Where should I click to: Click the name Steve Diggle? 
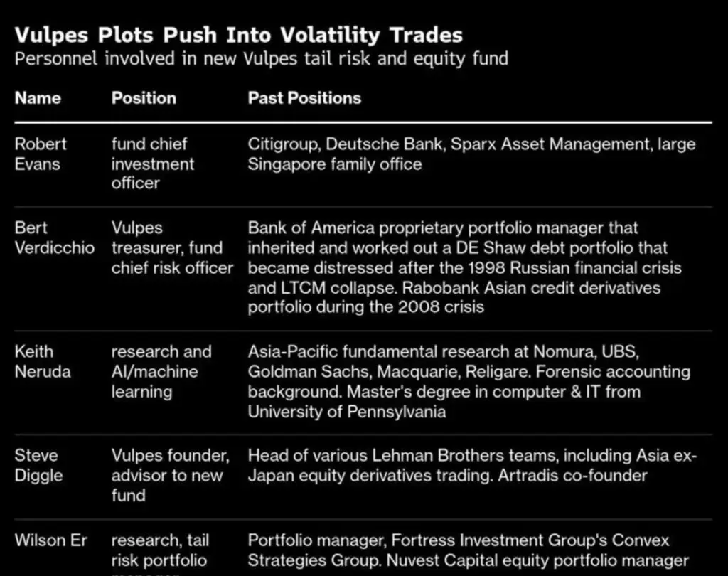point(38,465)
